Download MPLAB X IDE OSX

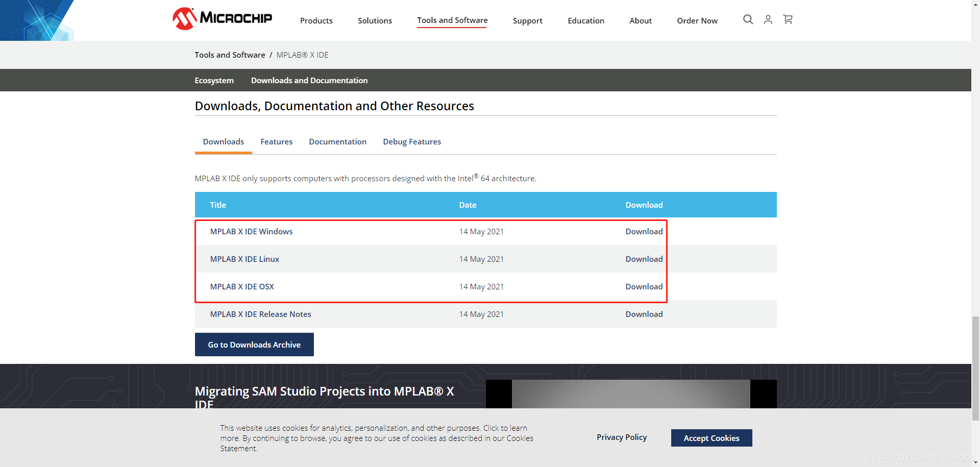click(x=644, y=286)
